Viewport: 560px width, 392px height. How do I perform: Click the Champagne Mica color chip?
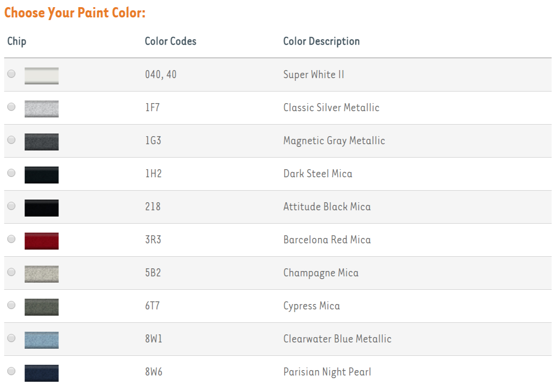42,274
